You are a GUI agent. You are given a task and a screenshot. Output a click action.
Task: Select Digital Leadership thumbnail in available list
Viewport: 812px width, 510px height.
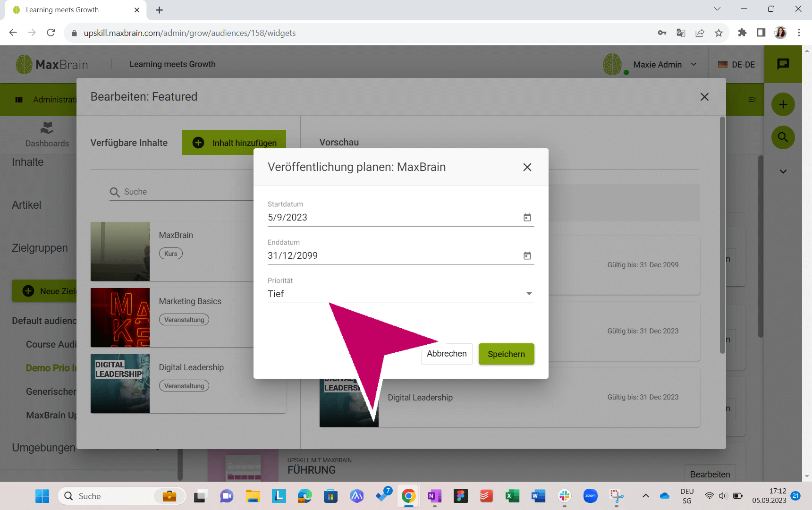tap(120, 383)
